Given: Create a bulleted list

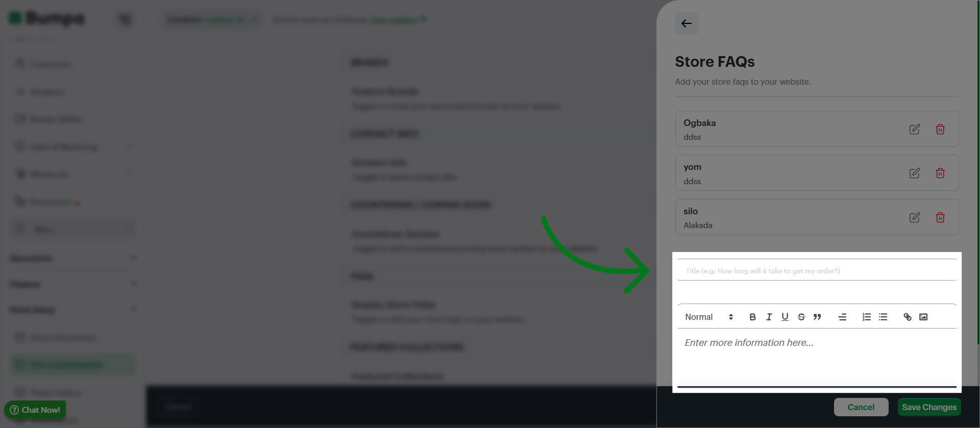Looking at the screenshot, I should click(883, 317).
